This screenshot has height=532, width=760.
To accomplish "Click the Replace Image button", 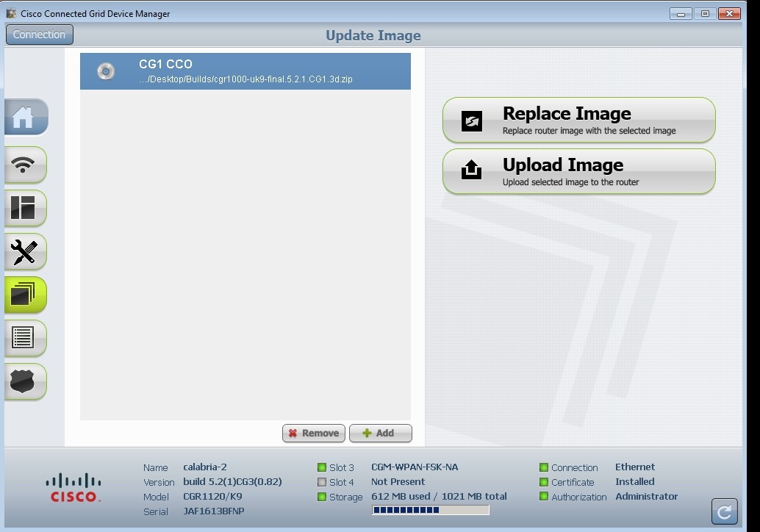I will (x=578, y=121).
